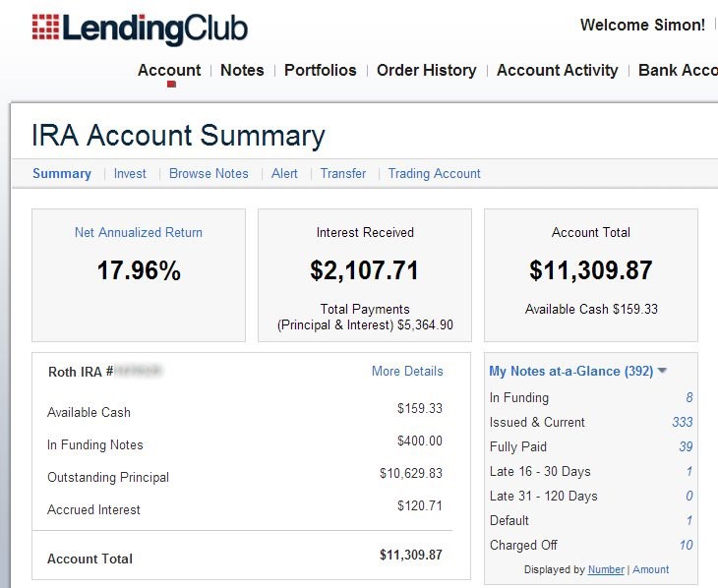Screen dimensions: 718x588
Task: Click the LendingClub logo icon
Action: click(46, 27)
